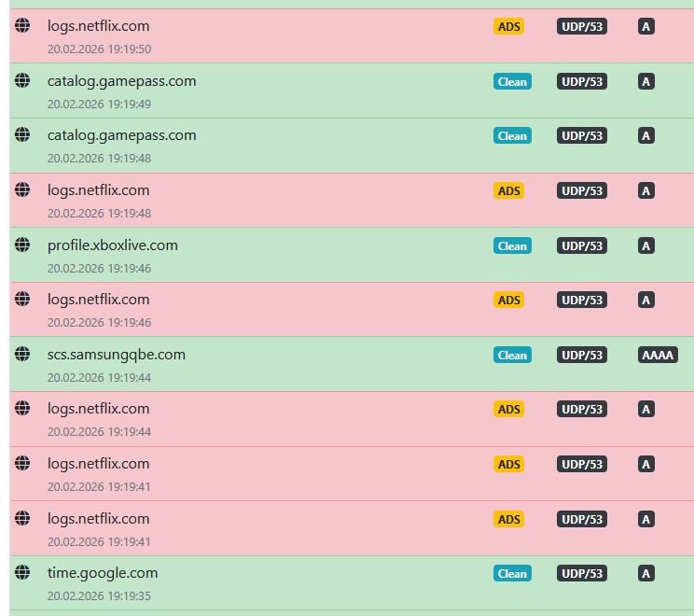
Task: Open the scs.samsungqbe.com domain name
Action: 117,355
